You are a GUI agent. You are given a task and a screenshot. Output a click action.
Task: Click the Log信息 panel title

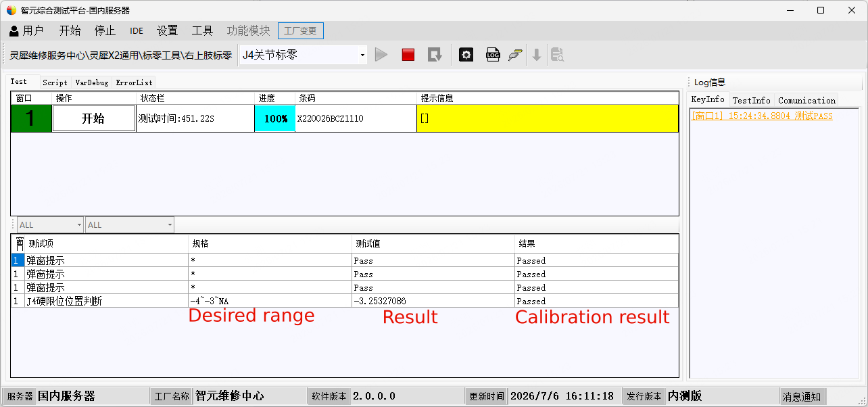(710, 82)
